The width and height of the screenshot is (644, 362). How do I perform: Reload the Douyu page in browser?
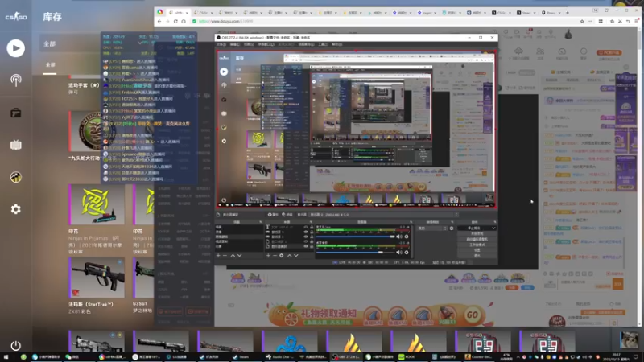tap(175, 22)
